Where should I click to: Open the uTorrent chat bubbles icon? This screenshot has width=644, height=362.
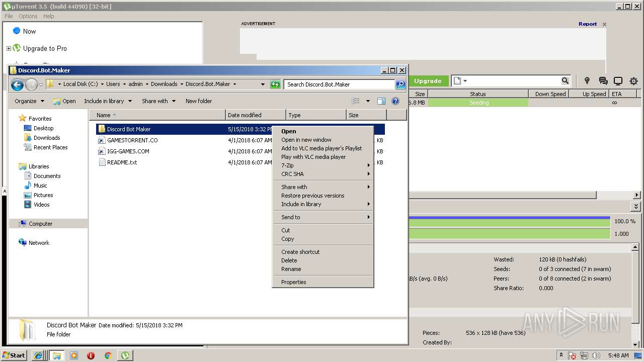pyautogui.click(x=603, y=81)
